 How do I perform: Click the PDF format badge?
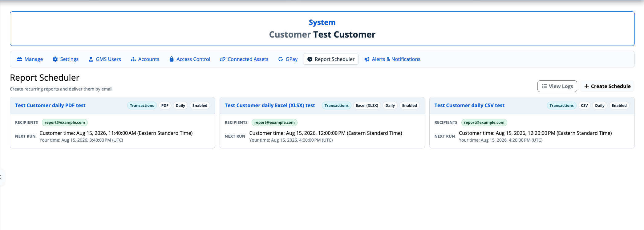click(x=165, y=106)
